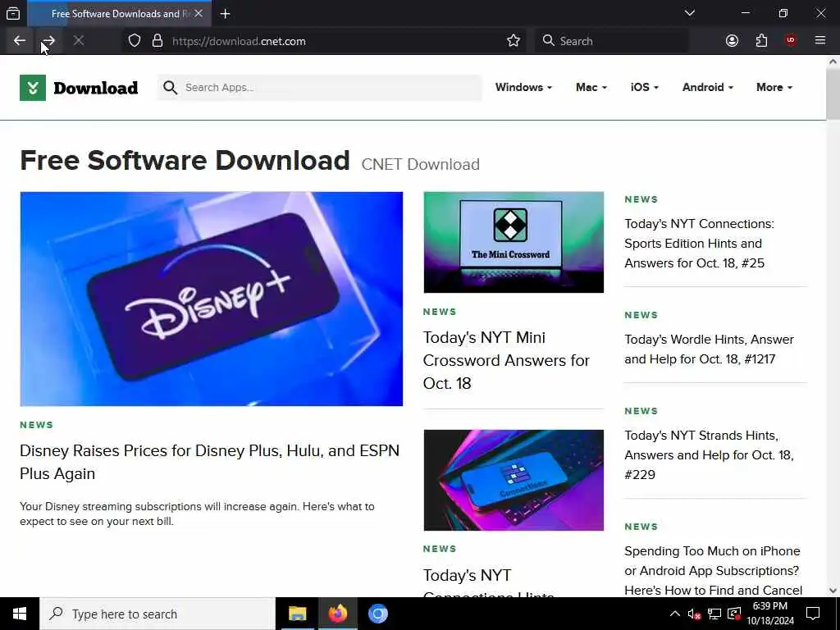List all tabs with the chevron

coord(689,13)
